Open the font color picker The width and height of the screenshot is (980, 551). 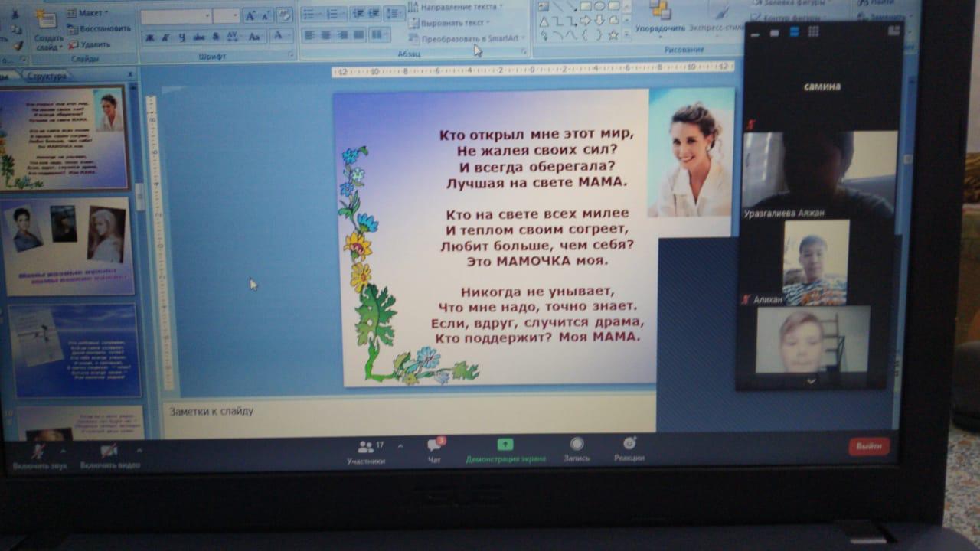point(279,36)
